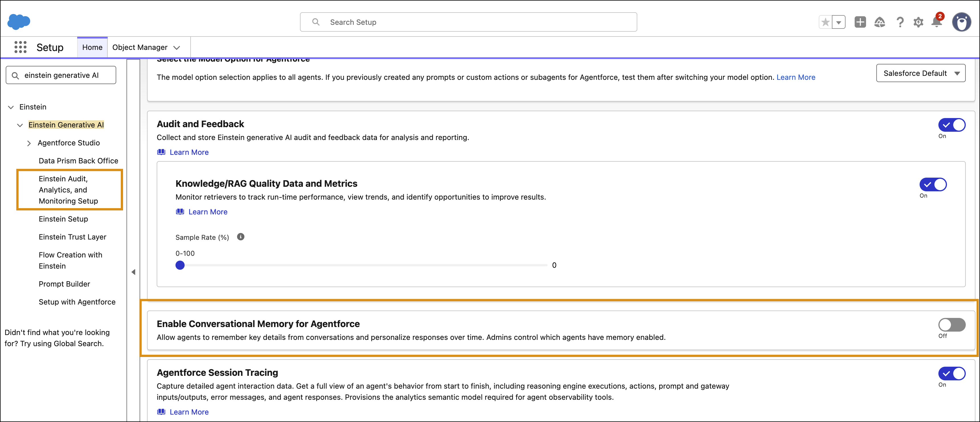Click the Sample Rate slider track
This screenshot has width=980, height=422.
(x=362, y=265)
